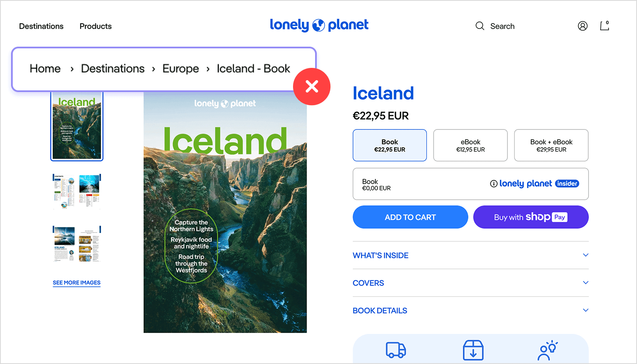Expand the What's Inside section

470,255
